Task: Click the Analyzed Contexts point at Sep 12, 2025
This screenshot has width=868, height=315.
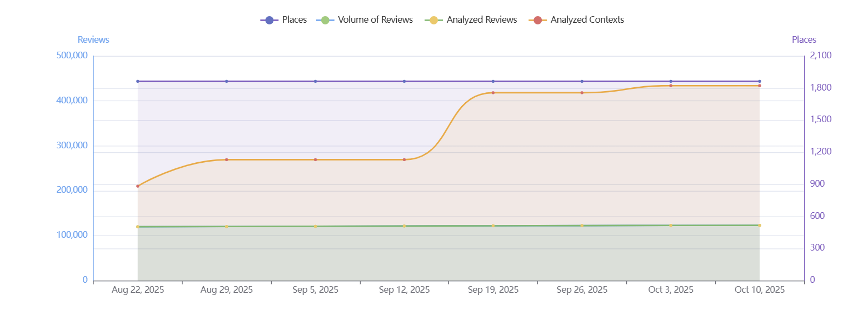Action: point(404,159)
